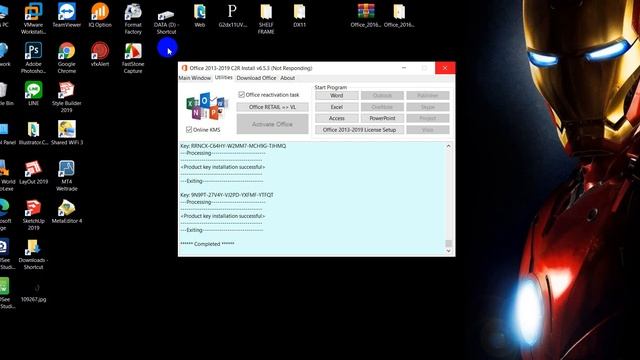Open the MTA Weltrade shortcut
The height and width of the screenshot is (360, 640).
pos(67,176)
